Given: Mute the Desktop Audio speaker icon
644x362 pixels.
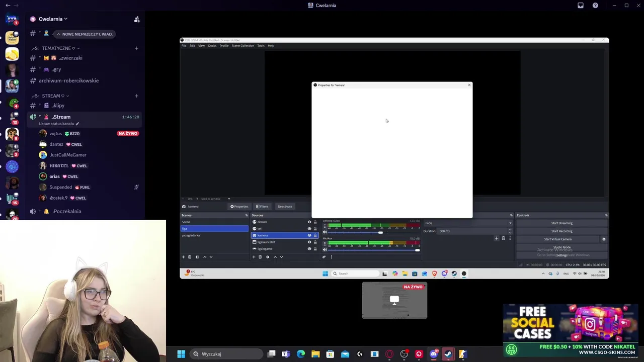Looking at the screenshot, I should 325,232.
